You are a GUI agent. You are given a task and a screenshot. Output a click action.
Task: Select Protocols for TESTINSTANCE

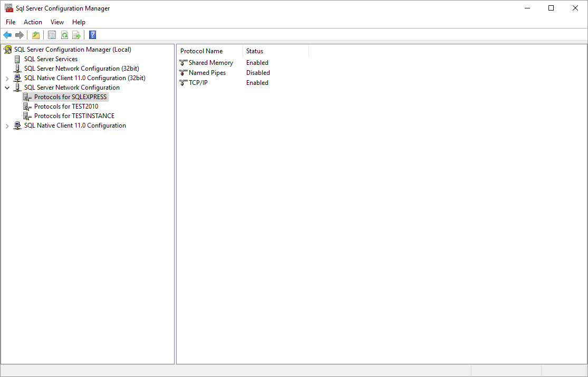coord(73,115)
